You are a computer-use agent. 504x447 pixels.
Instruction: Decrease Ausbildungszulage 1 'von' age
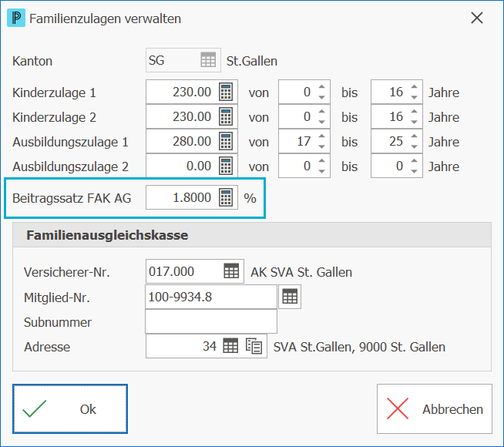[x=322, y=147]
